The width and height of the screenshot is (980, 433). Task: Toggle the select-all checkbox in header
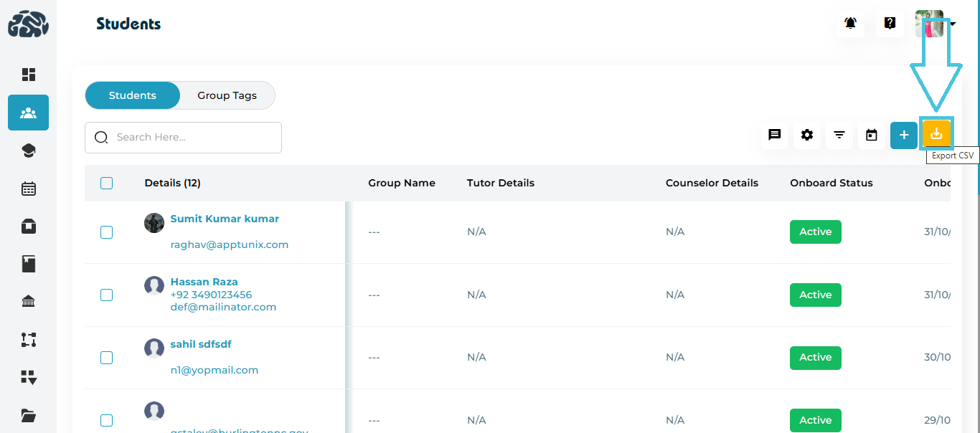click(107, 183)
